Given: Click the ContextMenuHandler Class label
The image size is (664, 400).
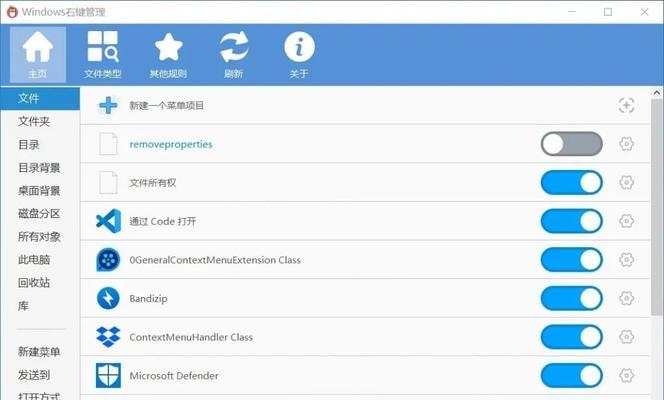Looking at the screenshot, I should point(191,337).
